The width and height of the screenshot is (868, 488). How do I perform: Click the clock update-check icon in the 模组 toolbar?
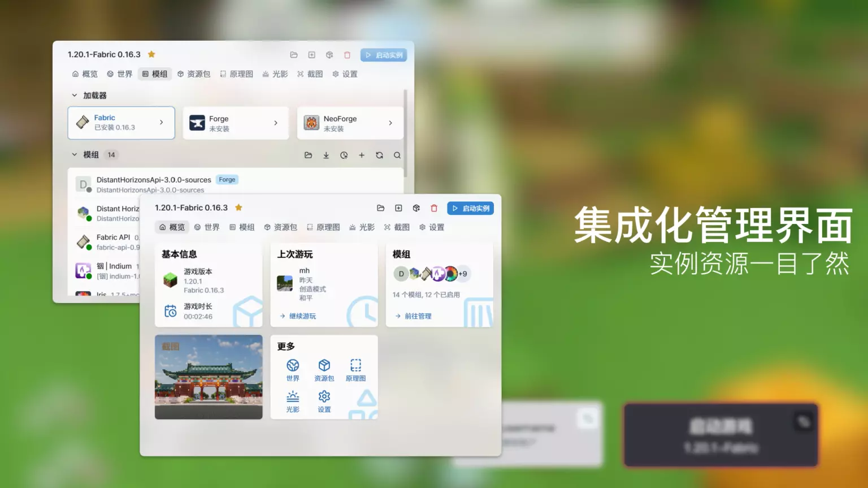(x=344, y=155)
